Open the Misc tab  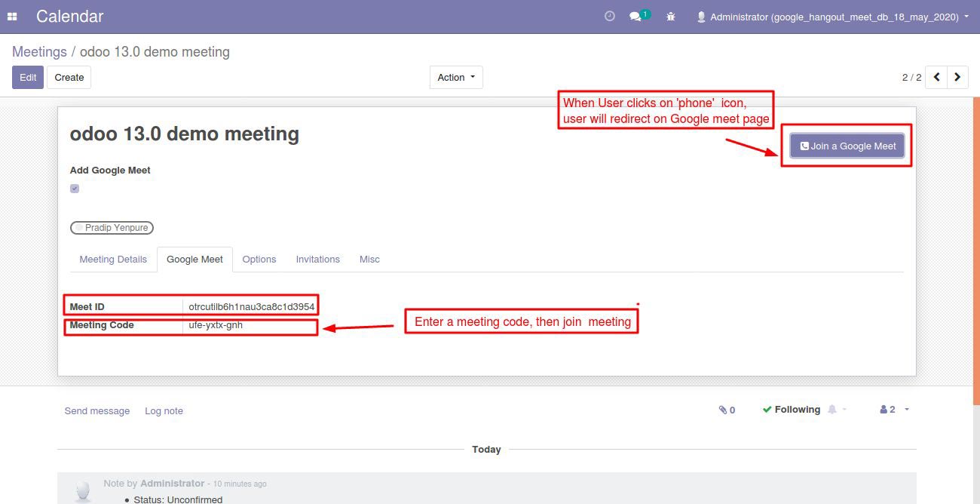point(369,259)
